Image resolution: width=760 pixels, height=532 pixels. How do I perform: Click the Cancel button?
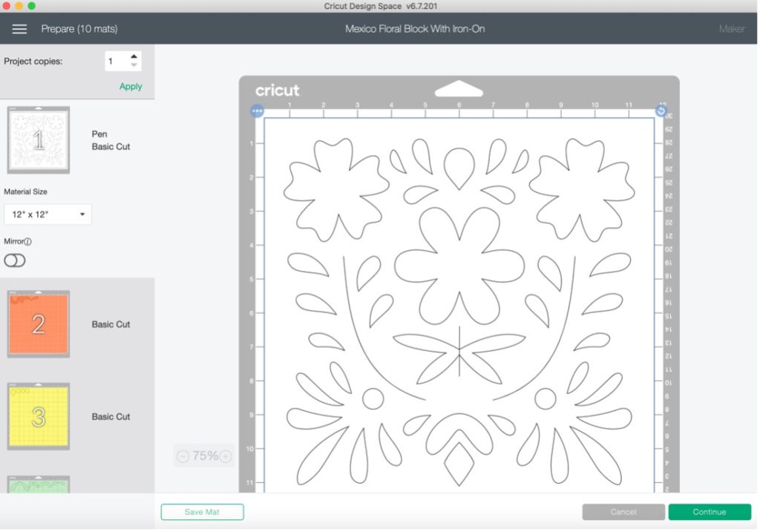[x=623, y=512]
